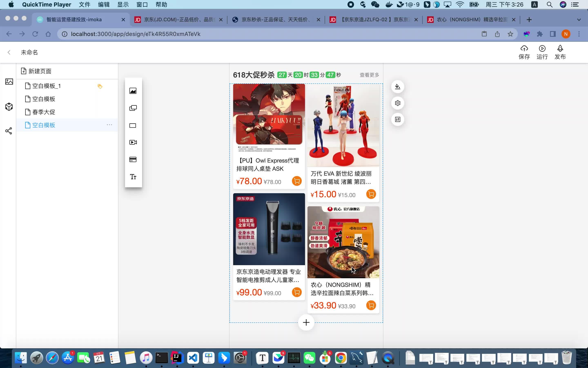Click the 未命名 project title
This screenshot has height=368, width=588.
coord(29,52)
